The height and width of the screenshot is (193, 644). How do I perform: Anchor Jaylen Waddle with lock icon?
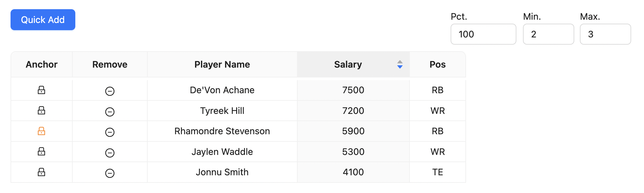tap(41, 151)
